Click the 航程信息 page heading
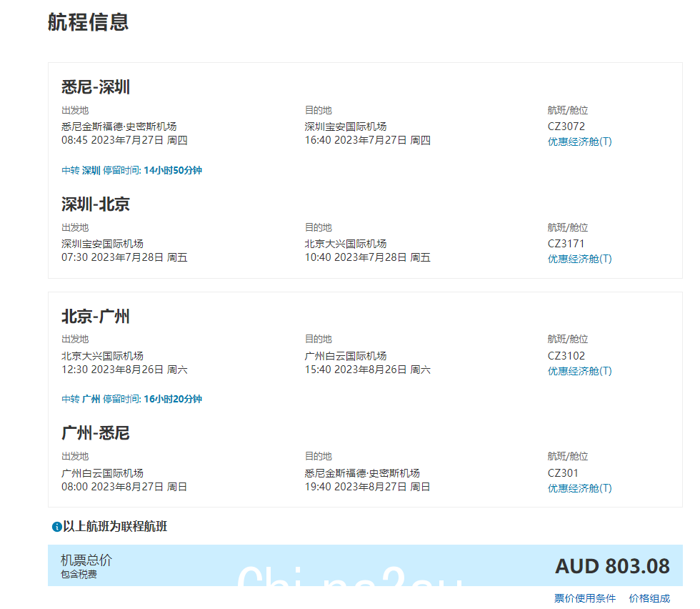The height and width of the screenshot is (609, 700). (x=89, y=22)
